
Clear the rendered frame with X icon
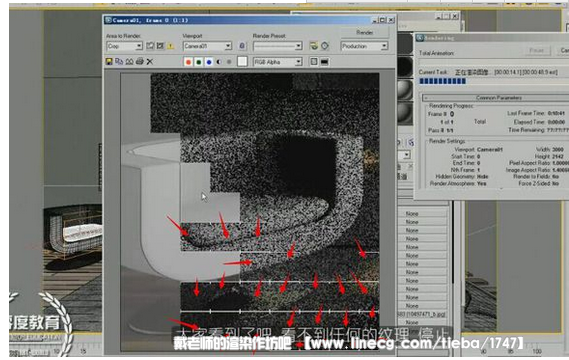pyautogui.click(x=150, y=62)
